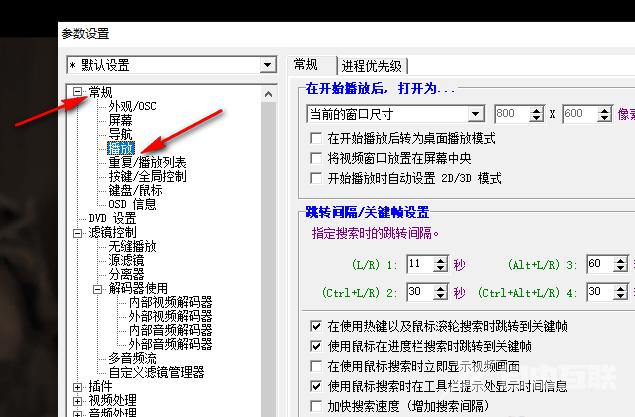This screenshot has width=635, height=417.
Task: Uncheck 使用鼠标在进度栏搜索时跳转到关键帧
Action: pyautogui.click(x=315, y=346)
